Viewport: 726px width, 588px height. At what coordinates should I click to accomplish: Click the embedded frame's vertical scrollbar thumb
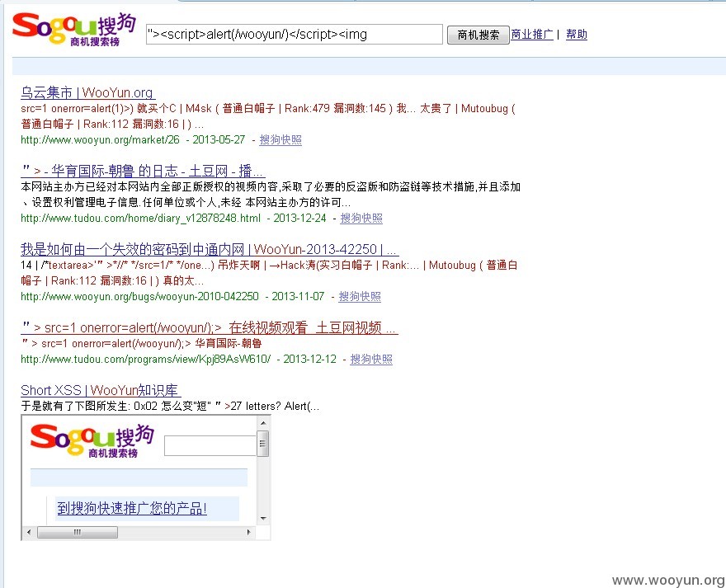[x=263, y=444]
